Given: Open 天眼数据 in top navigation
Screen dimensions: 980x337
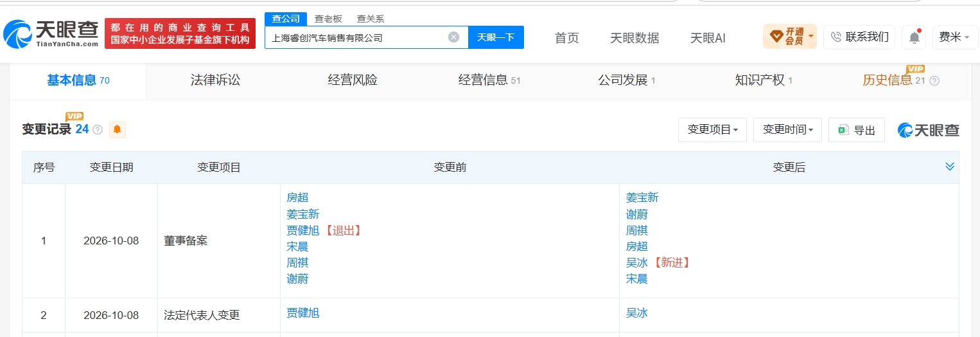Looking at the screenshot, I should click(634, 38).
